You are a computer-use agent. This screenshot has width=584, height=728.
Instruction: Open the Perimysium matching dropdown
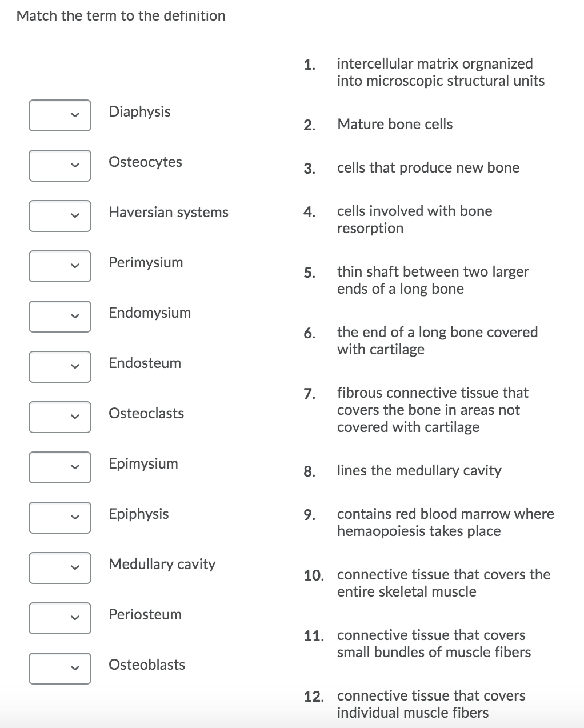tap(60, 266)
